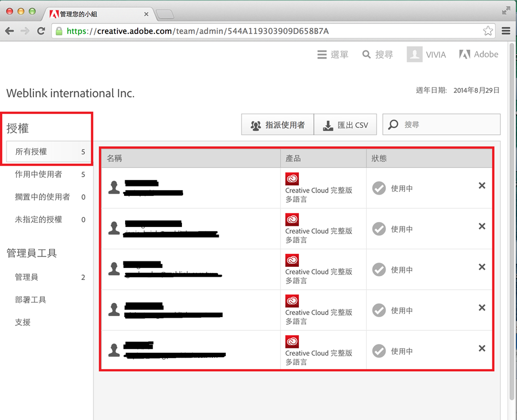Open the 選單 menu
Image resolution: width=517 pixels, height=420 pixels.
point(333,55)
